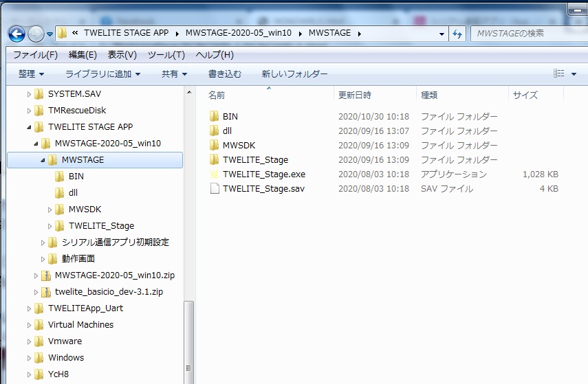Viewport: 588px width, 384px height.
Task: Click the navigation pane scrollbar thumb
Action: coord(189,341)
